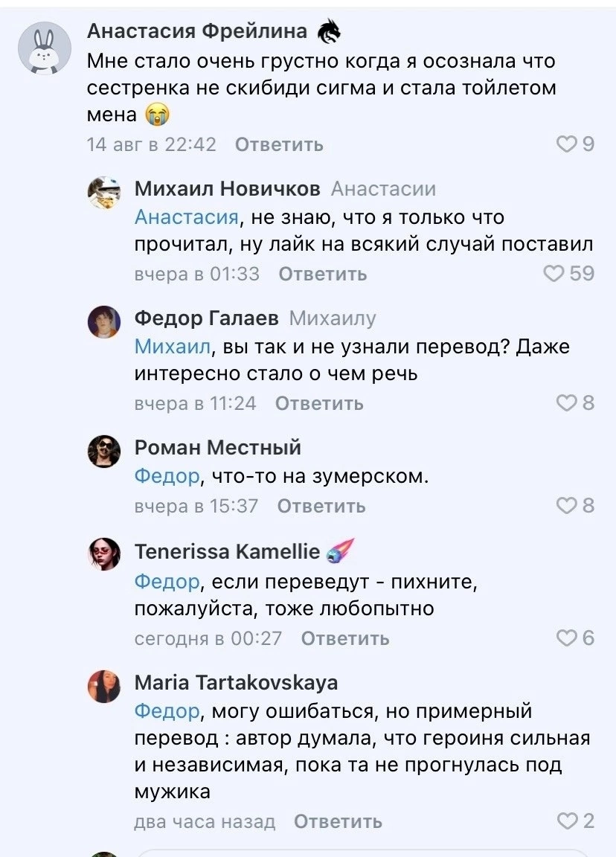Tap the heart on Михаил Новичков's reply
Viewport: 616px width, 857px height.
click(x=552, y=274)
